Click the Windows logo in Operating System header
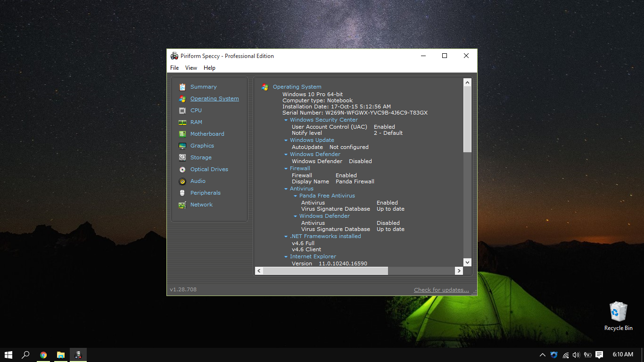644x362 pixels. pos(265,87)
